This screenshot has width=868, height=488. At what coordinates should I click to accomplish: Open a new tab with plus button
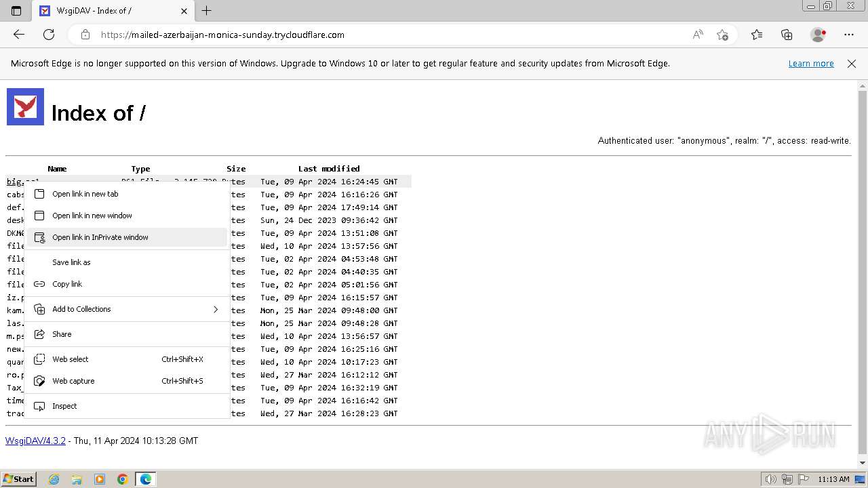tap(207, 11)
